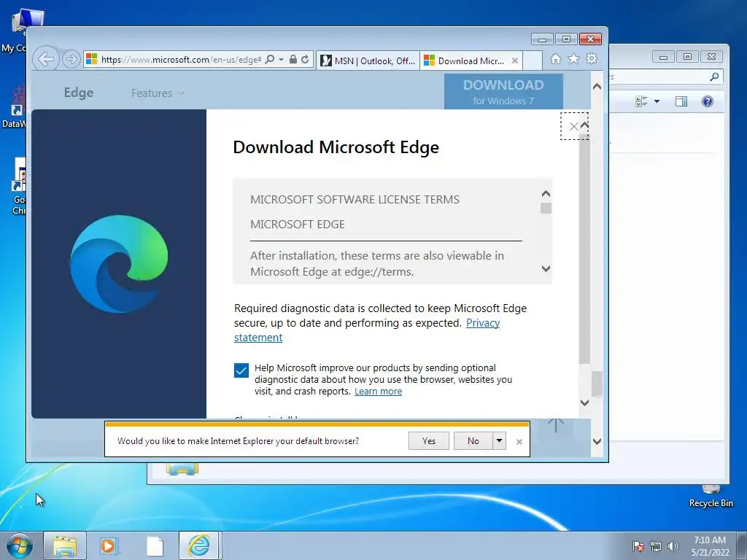Click the network icon in system tray
Viewport: 747px width, 560px height.
coord(656,546)
